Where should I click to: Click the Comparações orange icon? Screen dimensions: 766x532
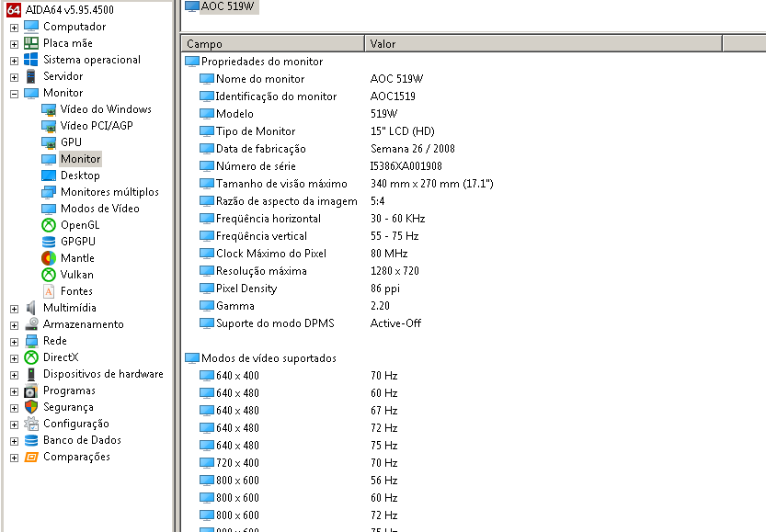tap(31, 457)
